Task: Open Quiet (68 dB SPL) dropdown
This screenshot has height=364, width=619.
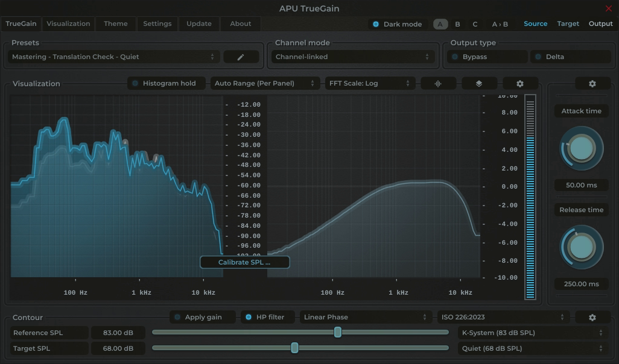Action: 534,348
